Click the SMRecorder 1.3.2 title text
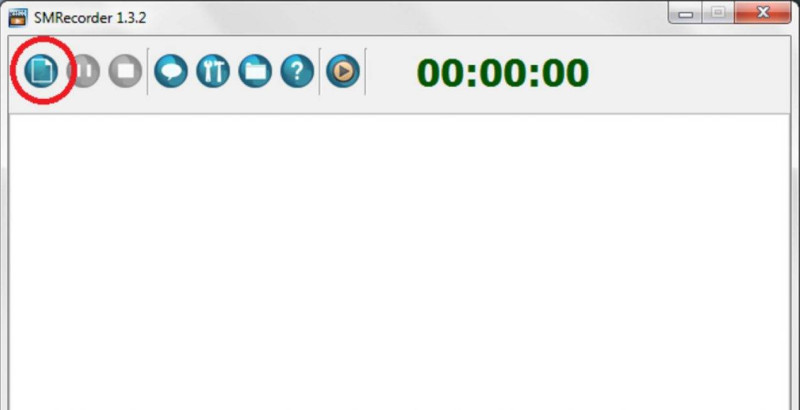The width and height of the screenshot is (800, 410). point(90,18)
